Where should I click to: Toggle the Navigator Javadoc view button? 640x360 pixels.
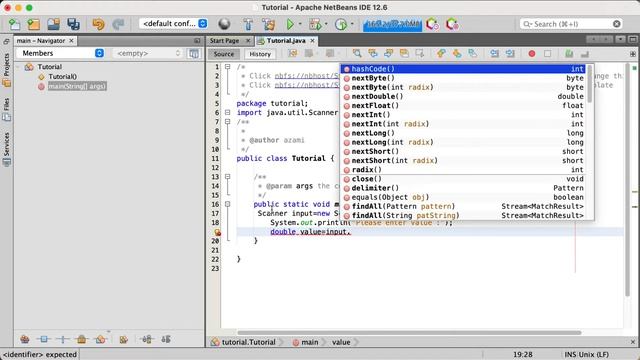pyautogui.click(x=194, y=53)
